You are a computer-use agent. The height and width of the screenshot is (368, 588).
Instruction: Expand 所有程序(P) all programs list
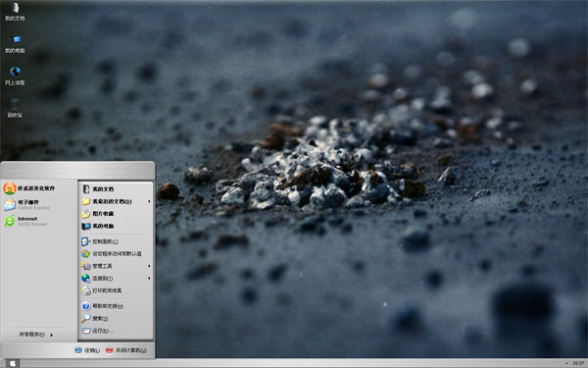click(x=36, y=335)
